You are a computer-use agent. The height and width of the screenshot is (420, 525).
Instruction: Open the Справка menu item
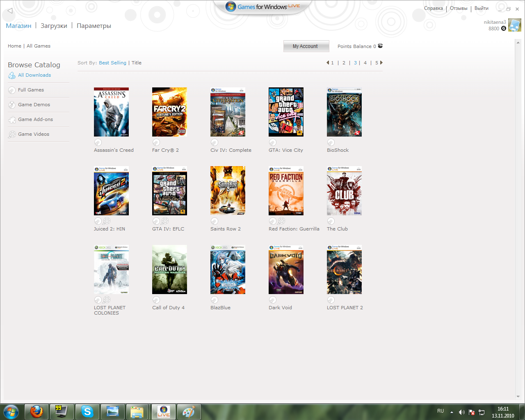434,8
